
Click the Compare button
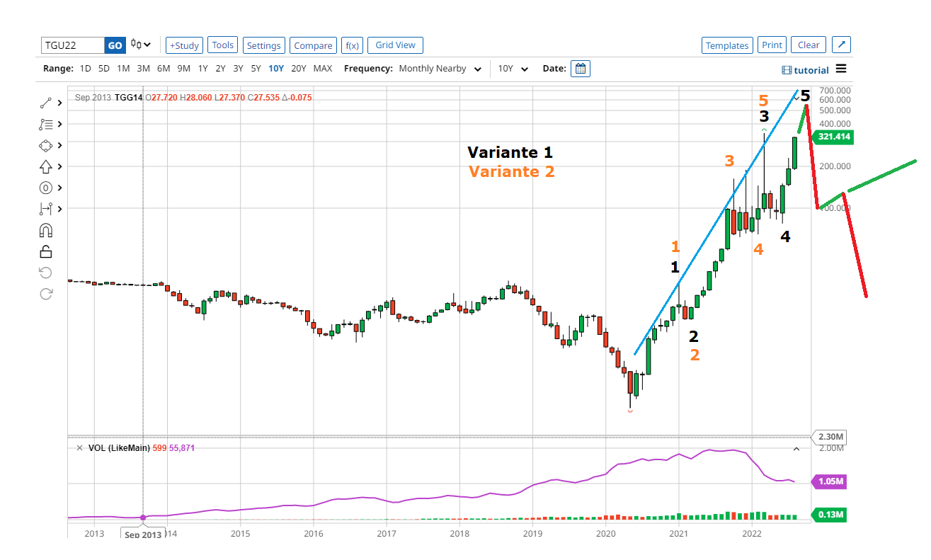point(313,45)
